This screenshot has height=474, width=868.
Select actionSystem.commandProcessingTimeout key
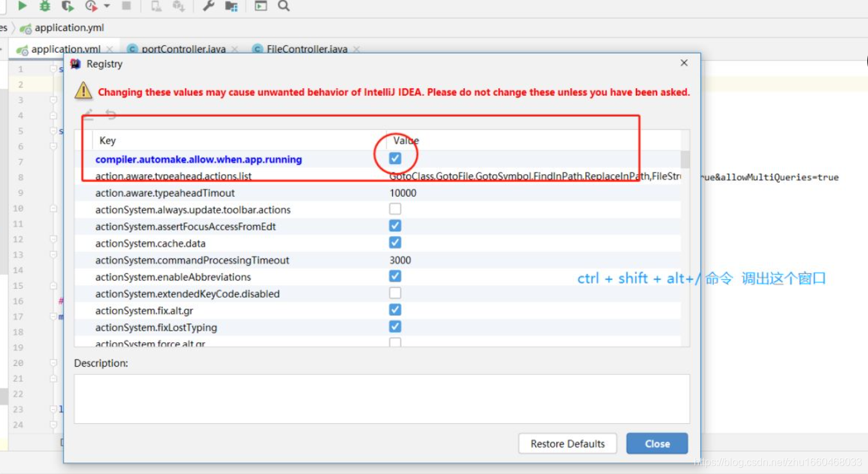click(192, 260)
